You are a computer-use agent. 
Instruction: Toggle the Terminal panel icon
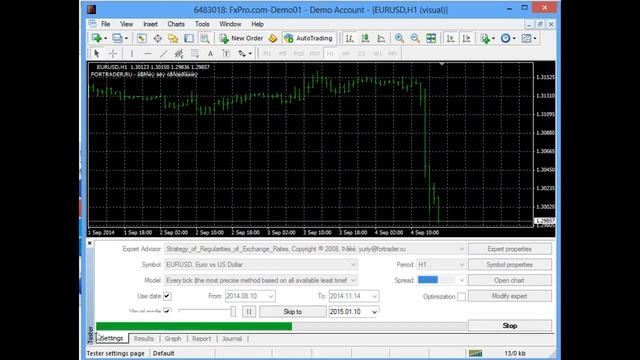click(189, 38)
